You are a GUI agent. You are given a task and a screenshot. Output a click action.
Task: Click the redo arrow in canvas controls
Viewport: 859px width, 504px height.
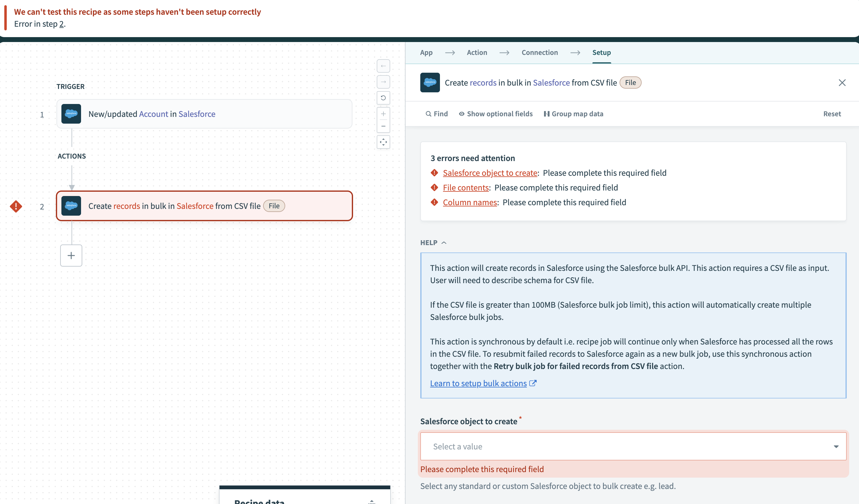(x=383, y=82)
